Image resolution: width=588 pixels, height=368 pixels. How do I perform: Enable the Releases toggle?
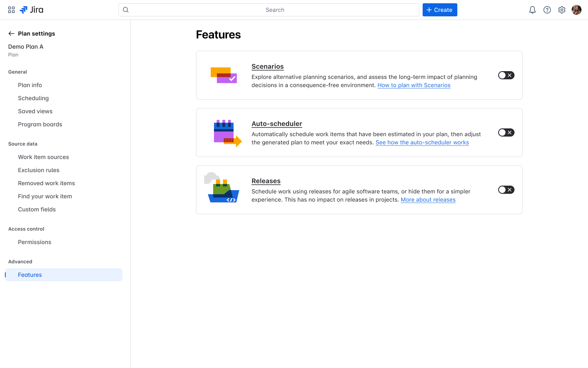click(506, 189)
